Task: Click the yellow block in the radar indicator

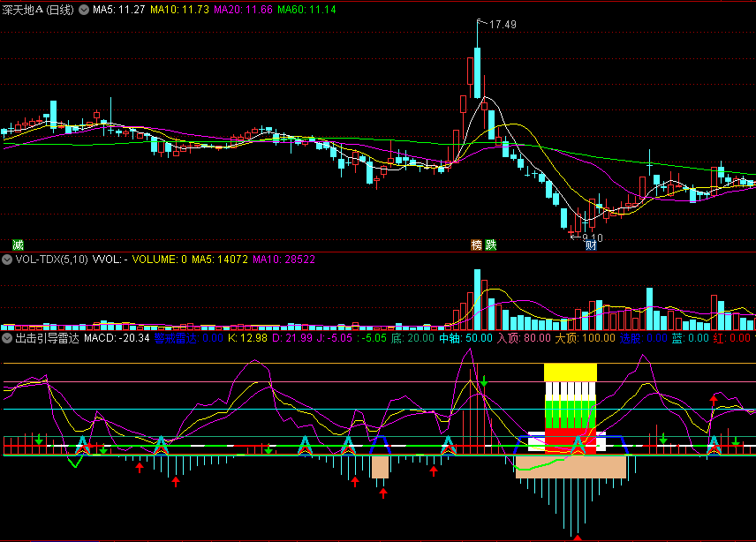Action: [571, 373]
